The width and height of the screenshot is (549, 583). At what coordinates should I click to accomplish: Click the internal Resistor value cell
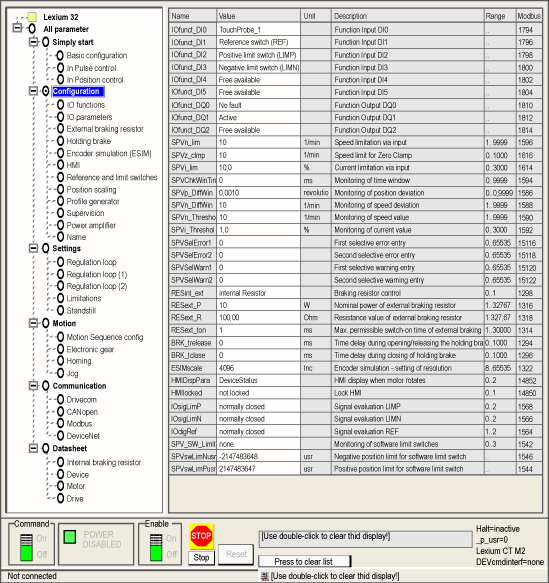pyautogui.click(x=258, y=293)
